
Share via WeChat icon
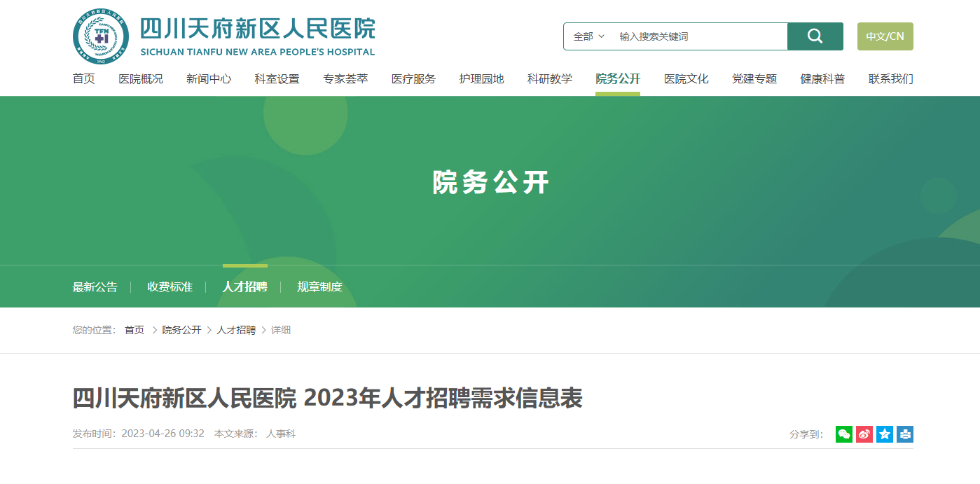[x=844, y=434]
